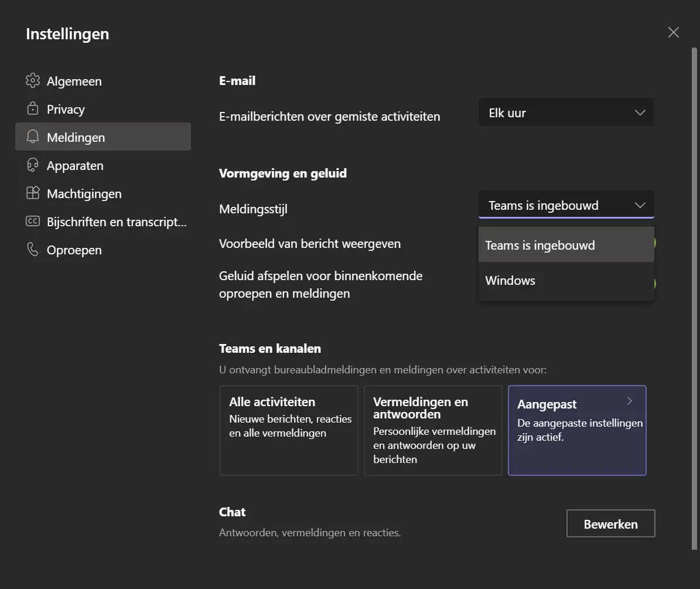Open the Privacy settings tab
700x589 pixels.
click(103, 109)
